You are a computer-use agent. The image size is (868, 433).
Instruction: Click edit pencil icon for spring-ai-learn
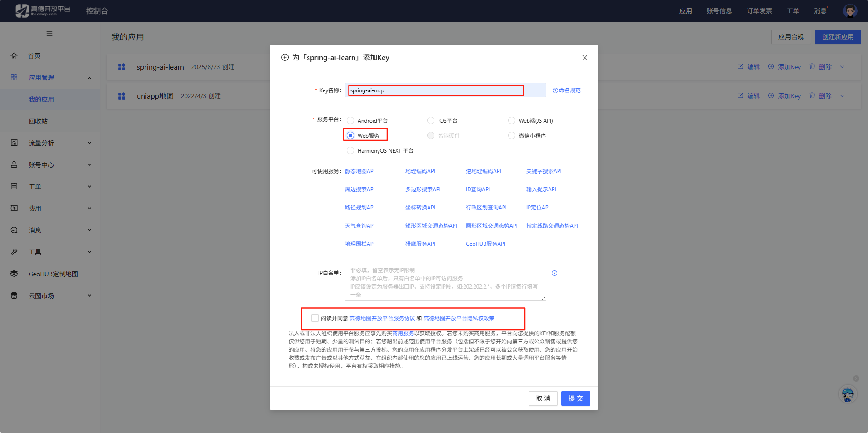click(x=740, y=66)
